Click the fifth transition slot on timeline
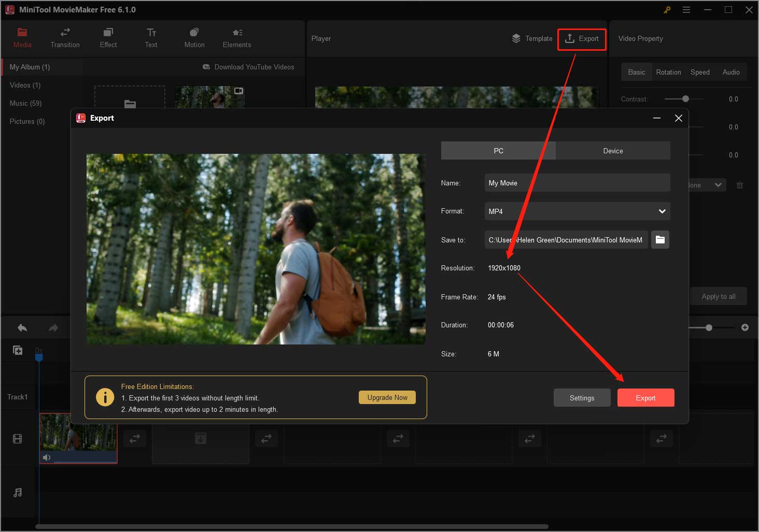This screenshot has width=759, height=532. (x=662, y=438)
